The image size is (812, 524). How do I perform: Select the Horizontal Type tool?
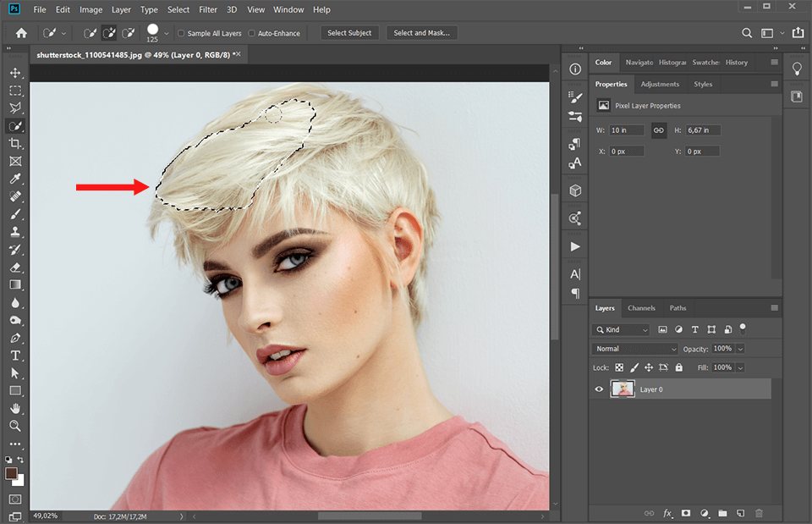pyautogui.click(x=15, y=356)
